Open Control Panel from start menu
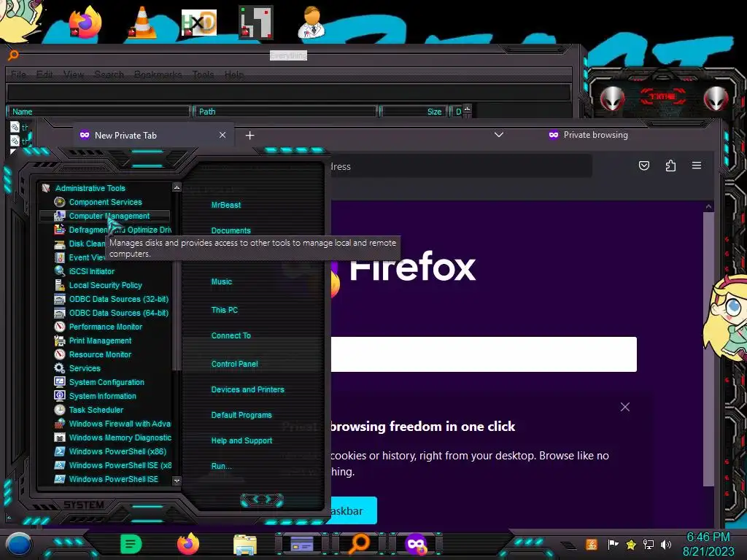The height and width of the screenshot is (560, 747). tap(234, 364)
